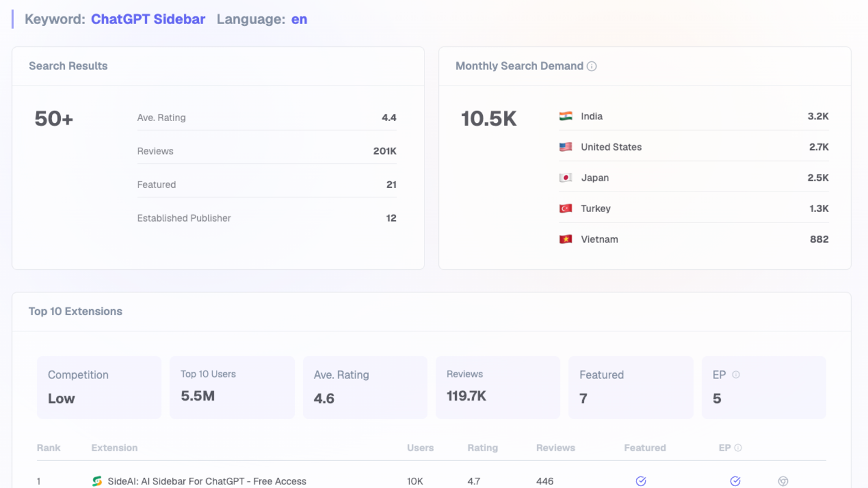The image size is (868, 488).
Task: Click the '446' reviews value for SideAI
Action: (545, 481)
